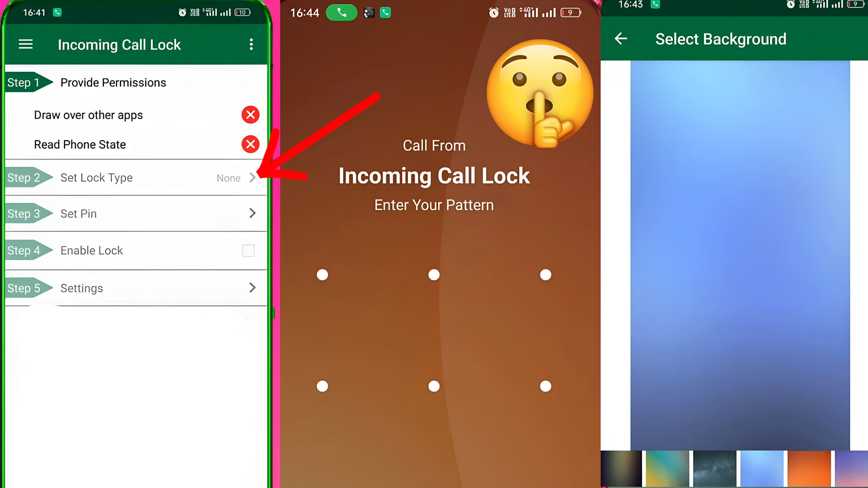The width and height of the screenshot is (868, 488).
Task: Expand Settings option in Step 5
Action: [253, 288]
